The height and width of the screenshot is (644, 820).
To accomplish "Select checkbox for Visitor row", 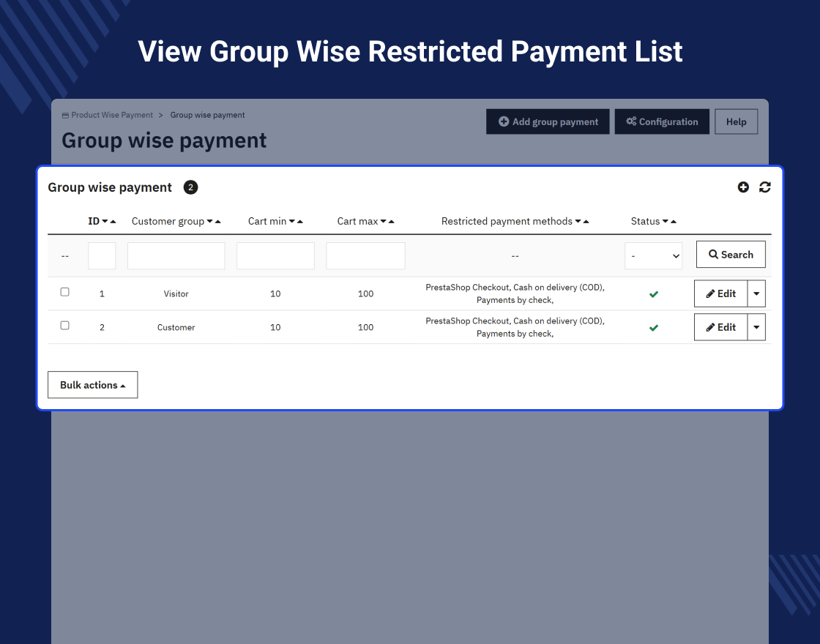I will (65, 292).
